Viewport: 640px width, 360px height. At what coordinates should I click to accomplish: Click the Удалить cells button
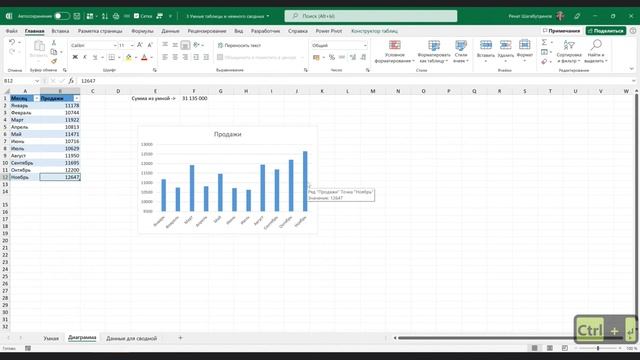505,51
